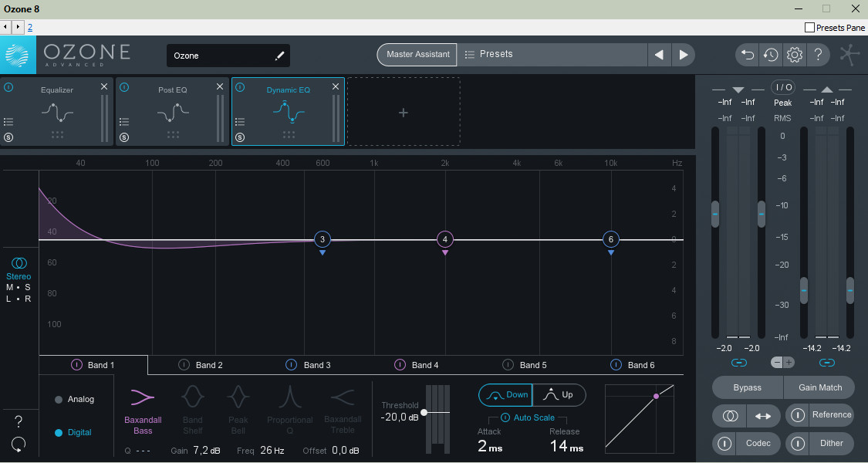Remove the Post EQ module
The width and height of the screenshot is (868, 463).
220,86
